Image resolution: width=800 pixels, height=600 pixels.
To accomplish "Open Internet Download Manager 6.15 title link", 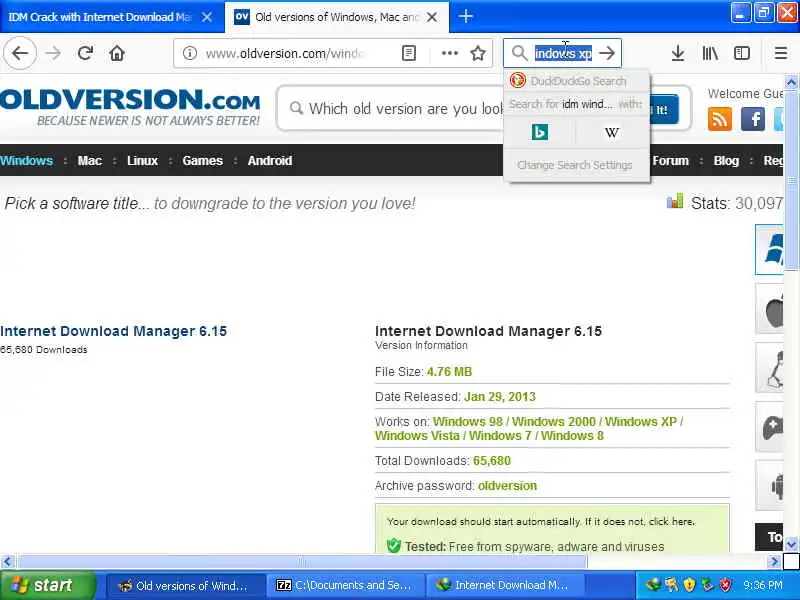I will click(x=113, y=331).
